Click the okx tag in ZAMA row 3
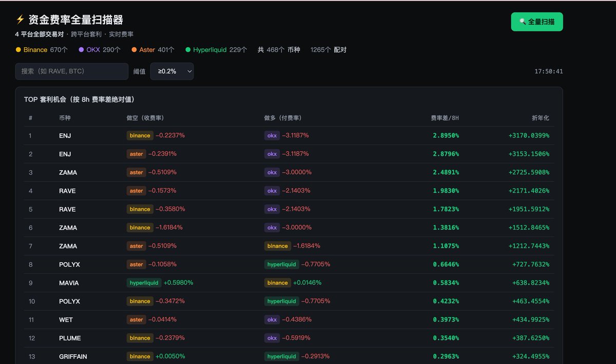Image resolution: width=616 pixels, height=364 pixels. (272, 172)
